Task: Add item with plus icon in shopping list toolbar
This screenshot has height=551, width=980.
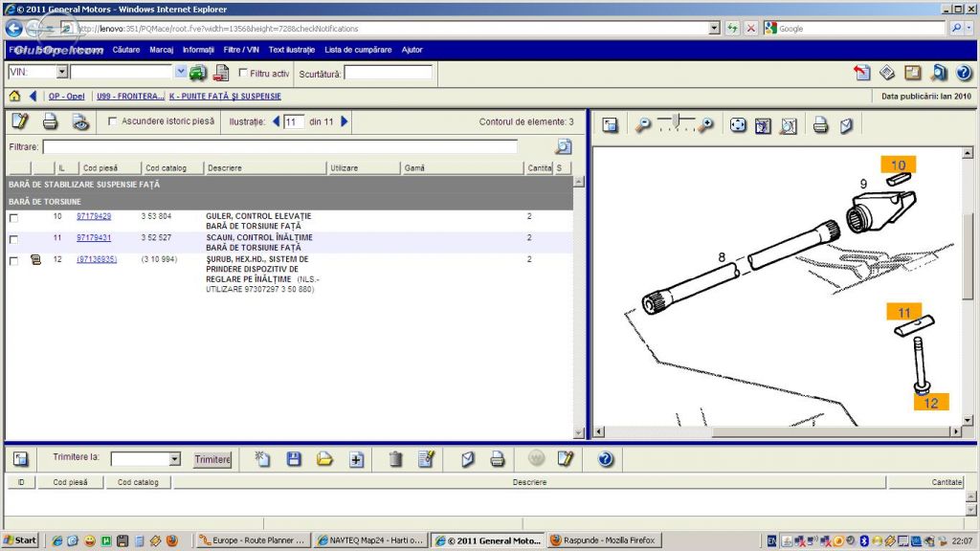Action: [356, 459]
